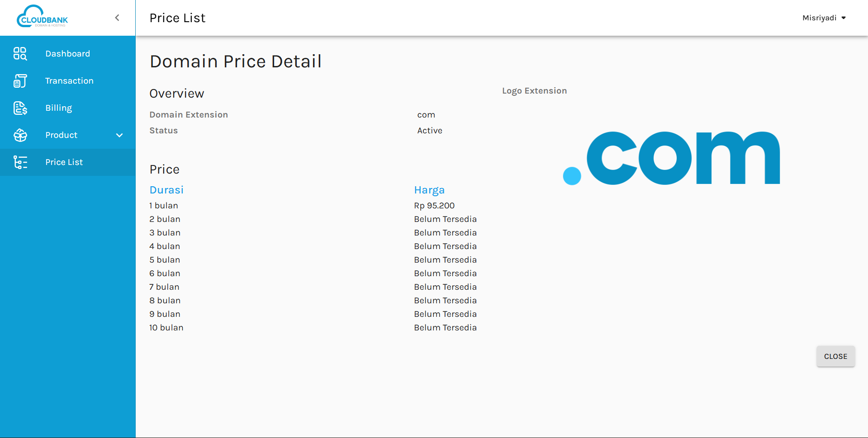Image resolution: width=868 pixels, height=438 pixels.
Task: Click the Billing invoice icon
Action: 20,108
